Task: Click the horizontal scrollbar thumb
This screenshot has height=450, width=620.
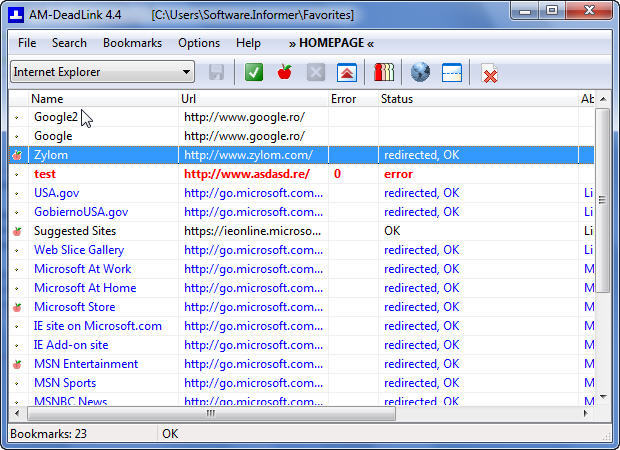Action: click(211, 413)
